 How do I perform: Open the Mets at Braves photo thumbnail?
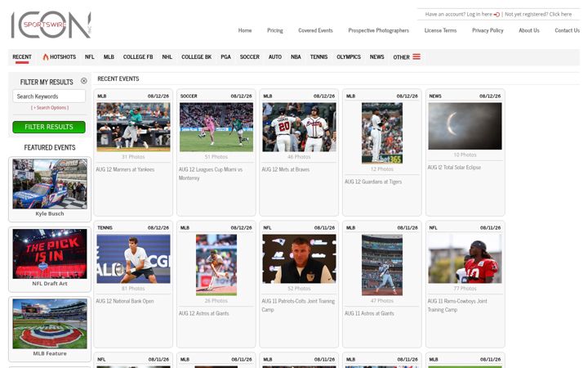[x=299, y=127]
